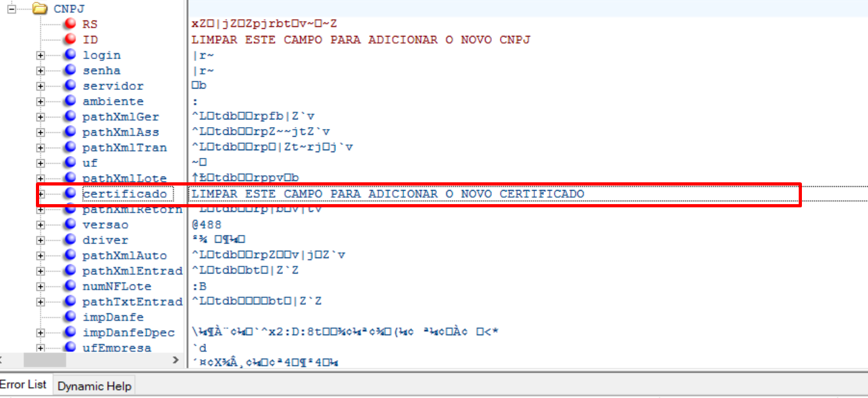Click the CNPJ folder icon
Screen dimensions: 868x398
click(40, 9)
